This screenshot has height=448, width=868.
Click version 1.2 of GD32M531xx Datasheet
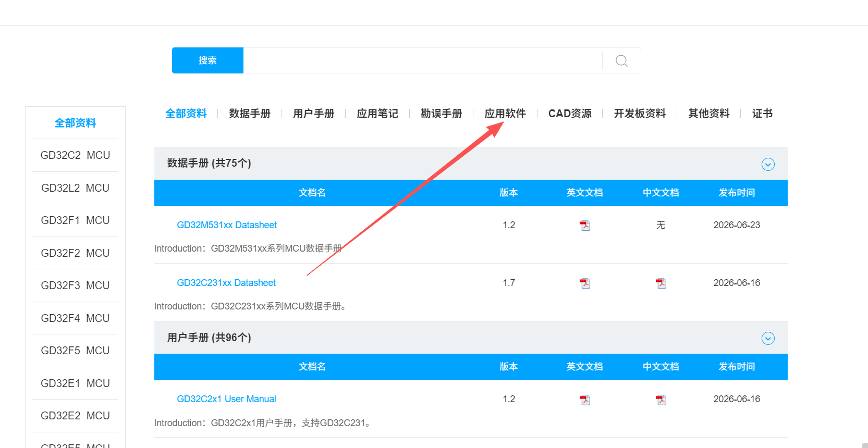(x=509, y=225)
